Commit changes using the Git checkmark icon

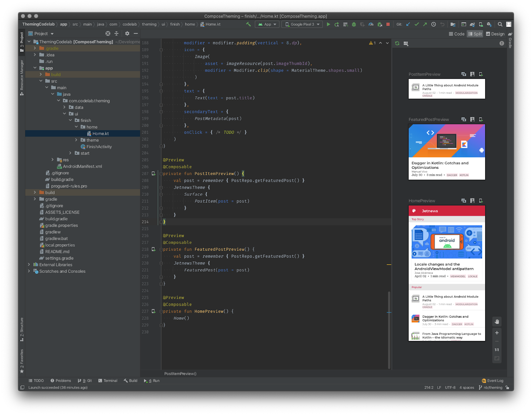coord(417,24)
